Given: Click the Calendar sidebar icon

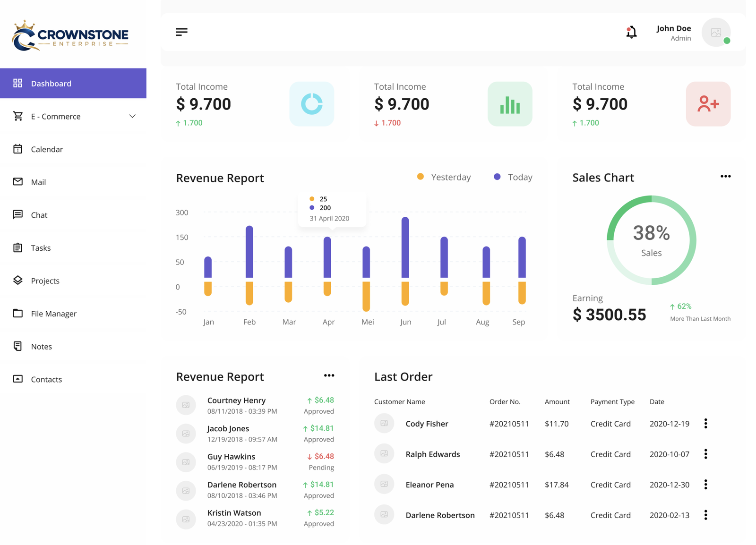Looking at the screenshot, I should pos(17,149).
